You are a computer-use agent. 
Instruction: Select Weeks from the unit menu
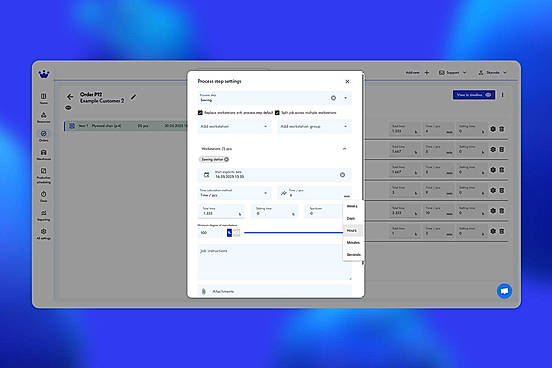352,206
